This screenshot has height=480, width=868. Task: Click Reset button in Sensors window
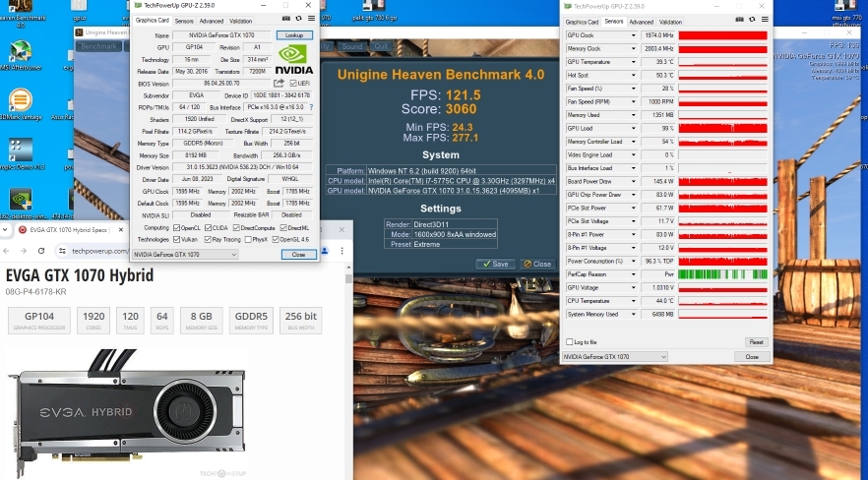pyautogui.click(x=756, y=342)
